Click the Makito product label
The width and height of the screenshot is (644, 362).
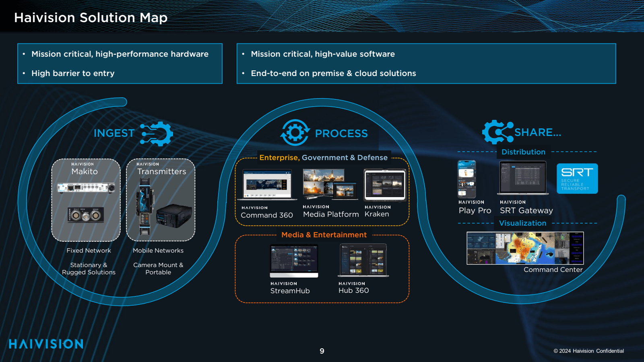pyautogui.click(x=85, y=171)
